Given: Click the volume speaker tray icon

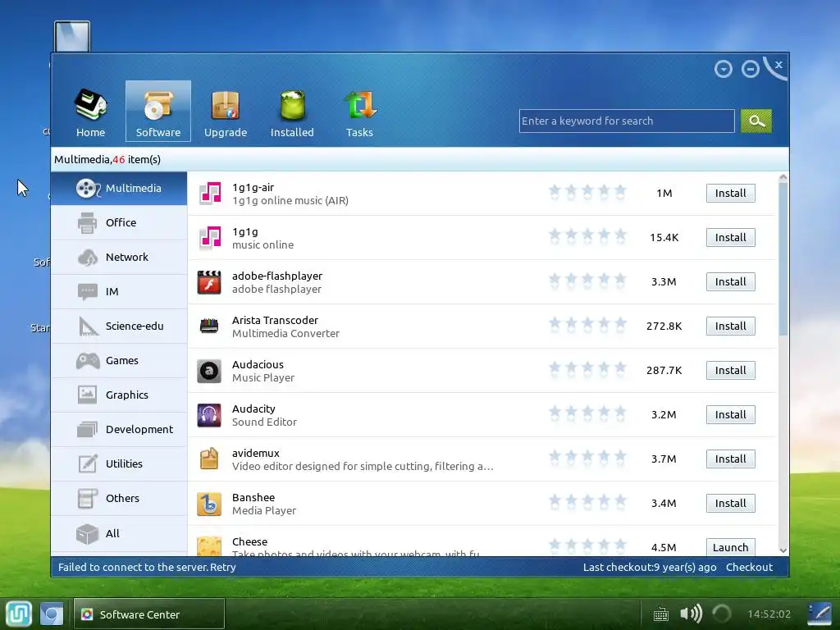Looking at the screenshot, I should coord(691,614).
